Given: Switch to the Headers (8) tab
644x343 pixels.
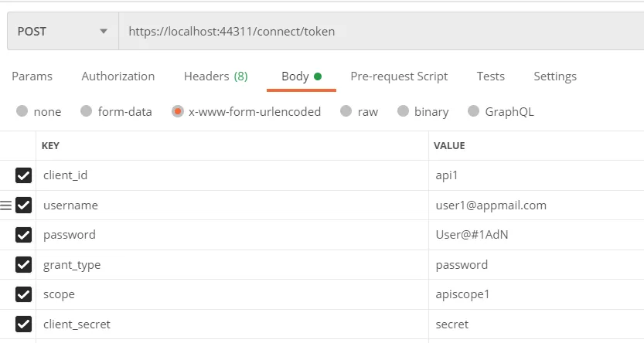Looking at the screenshot, I should (x=216, y=76).
